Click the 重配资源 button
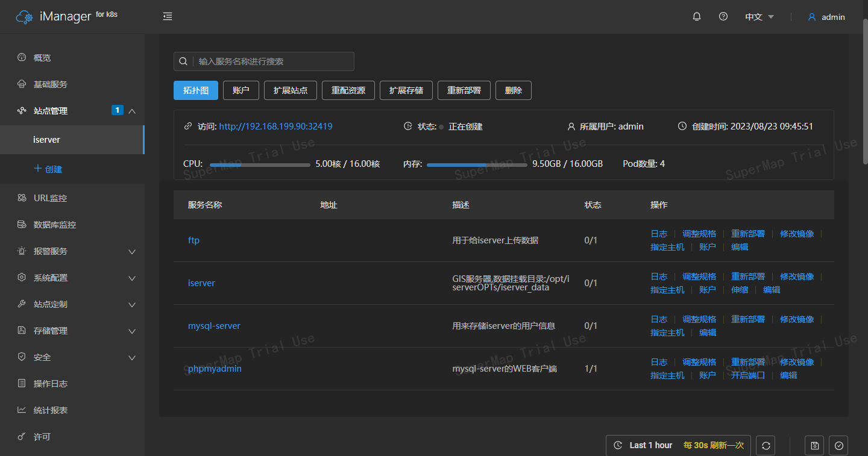Screen dimensions: 868x456 348,90
